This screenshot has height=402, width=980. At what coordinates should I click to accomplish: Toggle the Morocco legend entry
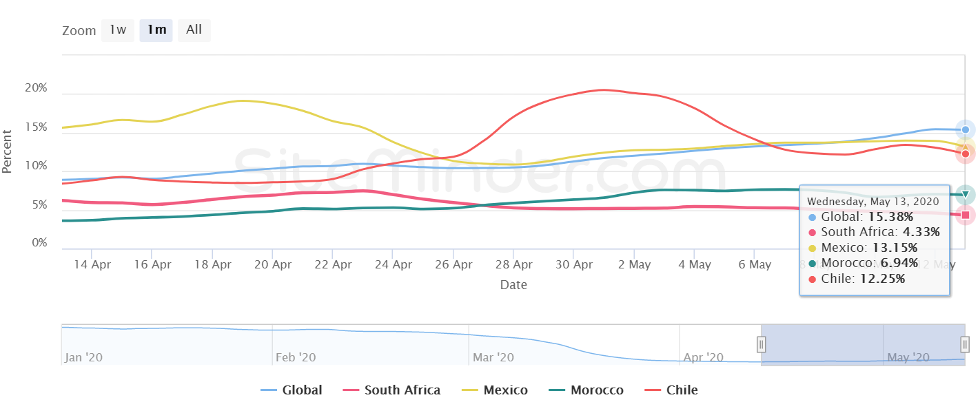click(586, 390)
